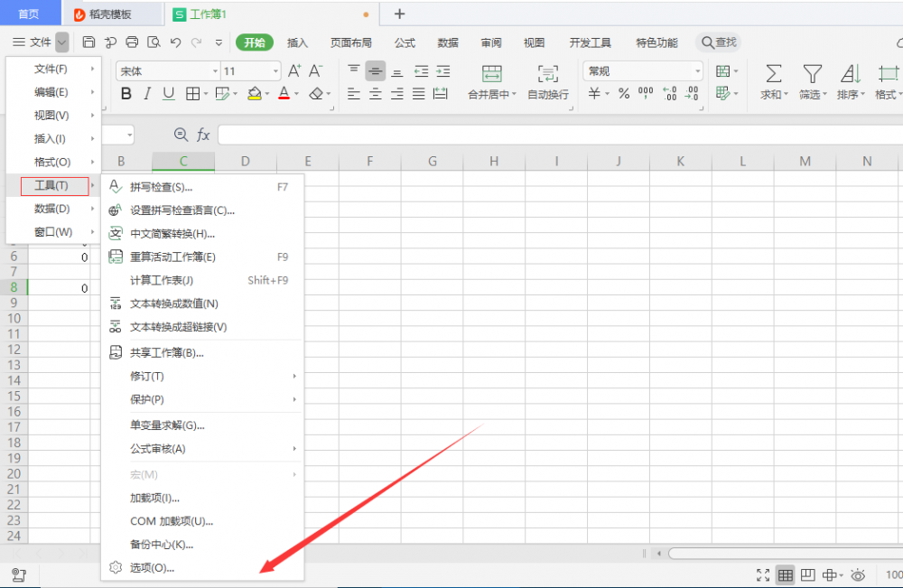The width and height of the screenshot is (903, 588).
Task: Switch to the 页面布局 ribbon tab
Action: tap(350, 42)
